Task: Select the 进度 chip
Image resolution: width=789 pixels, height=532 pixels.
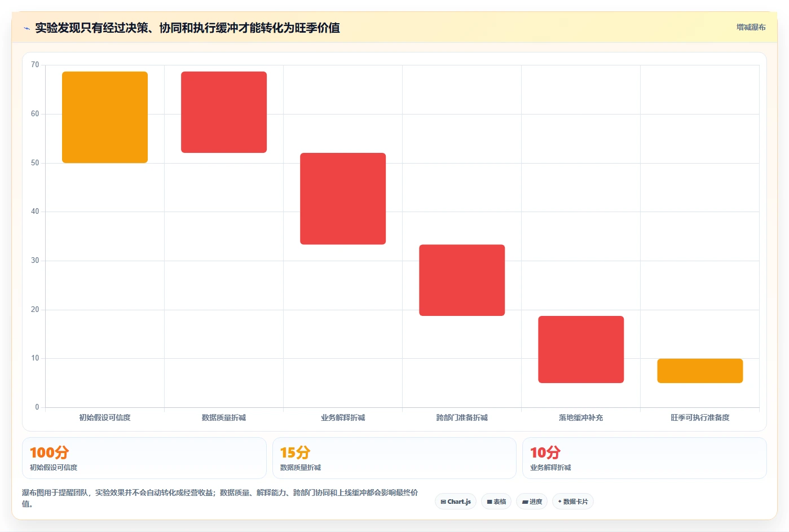Action: point(532,502)
